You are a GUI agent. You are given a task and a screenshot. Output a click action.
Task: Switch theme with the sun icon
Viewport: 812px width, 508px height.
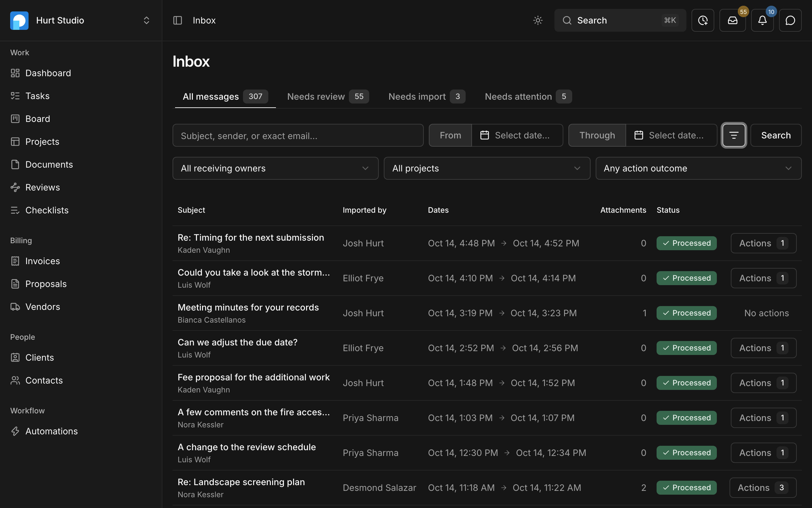click(538, 21)
